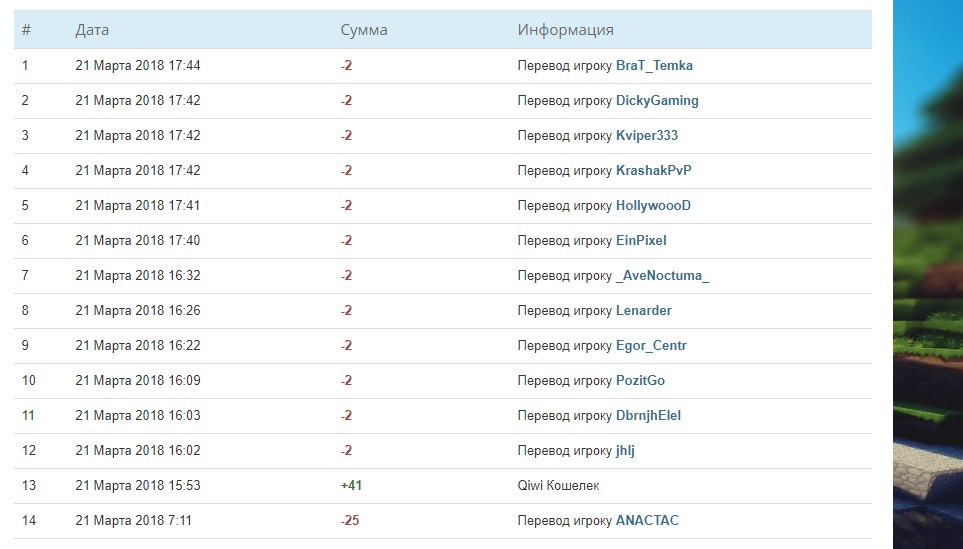The height and width of the screenshot is (549, 963).
Task: Open HollywoooD player link
Action: click(653, 206)
